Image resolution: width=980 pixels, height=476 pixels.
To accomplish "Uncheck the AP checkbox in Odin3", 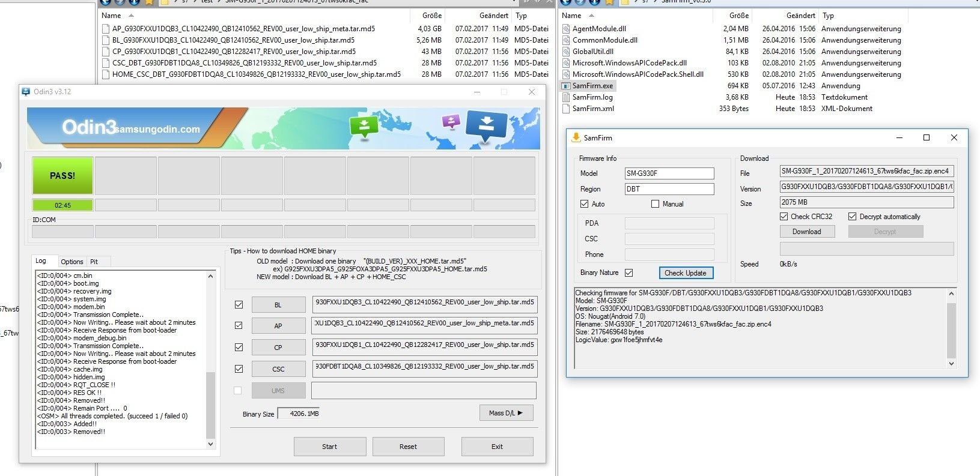I will coord(239,326).
